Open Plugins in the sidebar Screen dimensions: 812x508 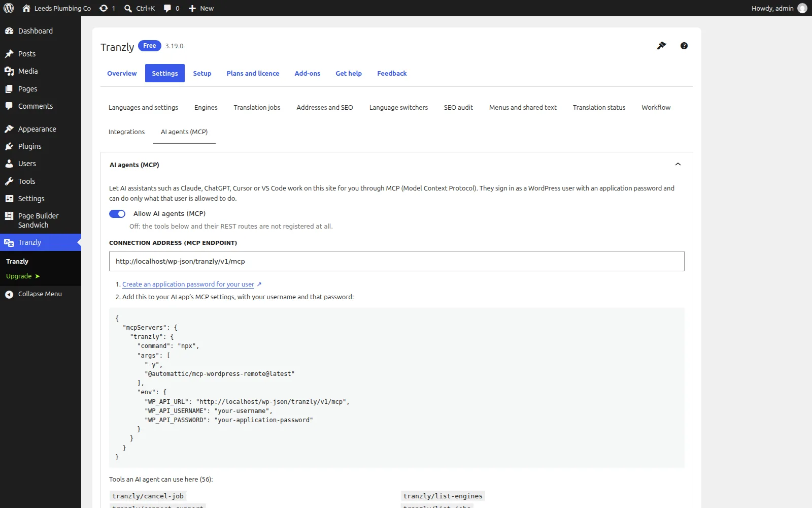[41, 146]
